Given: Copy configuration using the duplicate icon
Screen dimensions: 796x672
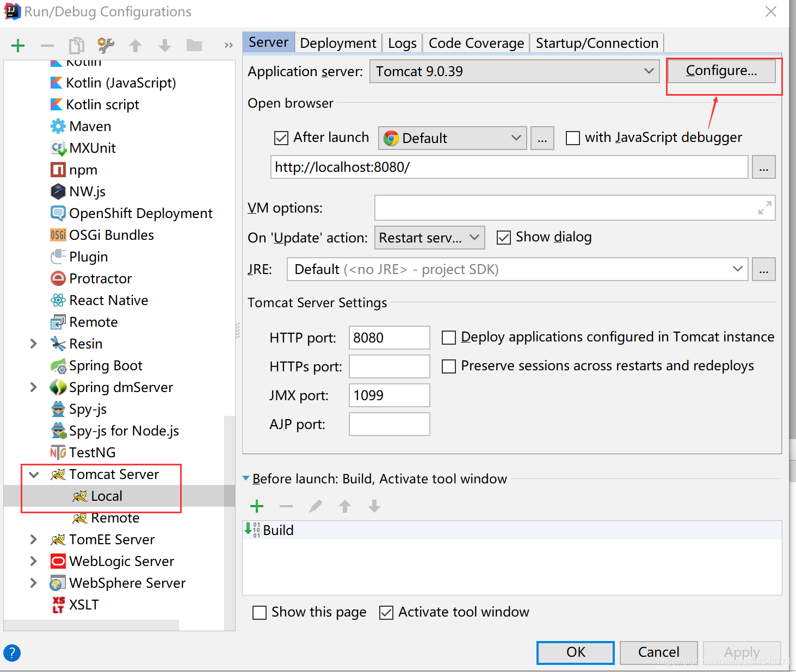Looking at the screenshot, I should (77, 46).
